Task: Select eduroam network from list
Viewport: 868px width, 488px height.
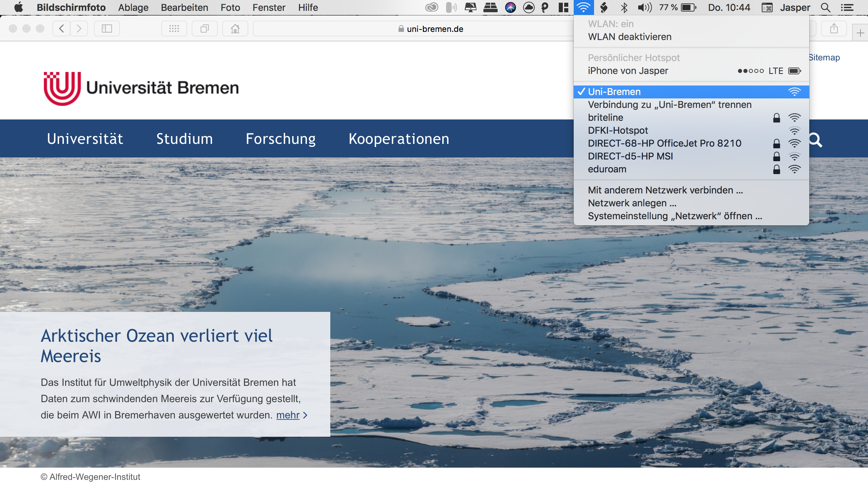Action: (x=607, y=169)
